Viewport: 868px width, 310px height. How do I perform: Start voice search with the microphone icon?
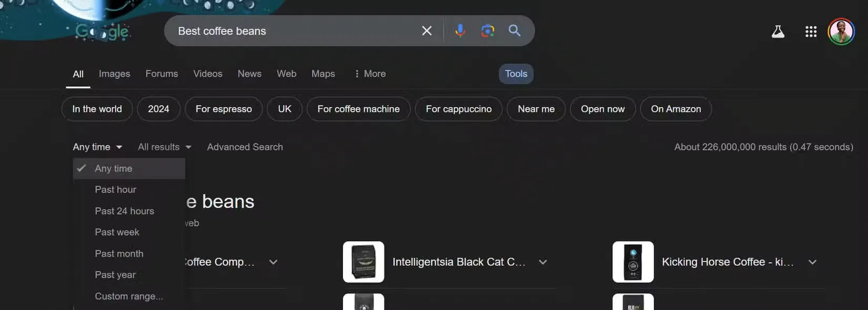point(460,31)
